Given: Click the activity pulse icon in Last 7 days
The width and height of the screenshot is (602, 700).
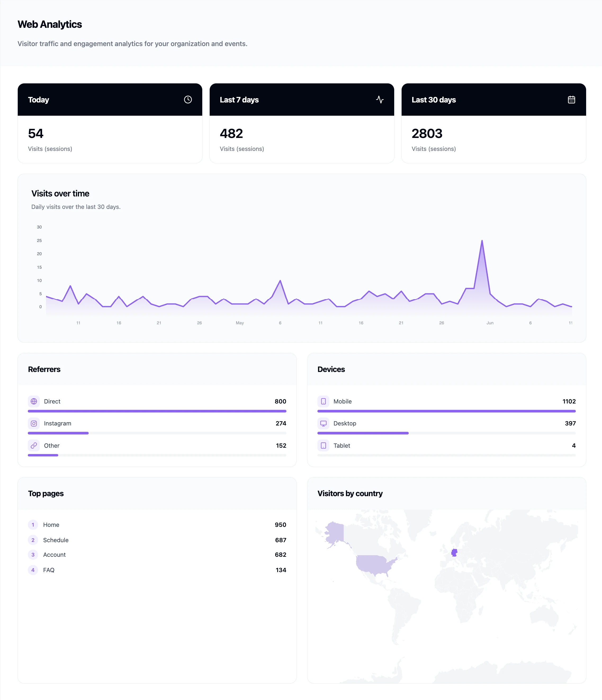Looking at the screenshot, I should 380,100.
